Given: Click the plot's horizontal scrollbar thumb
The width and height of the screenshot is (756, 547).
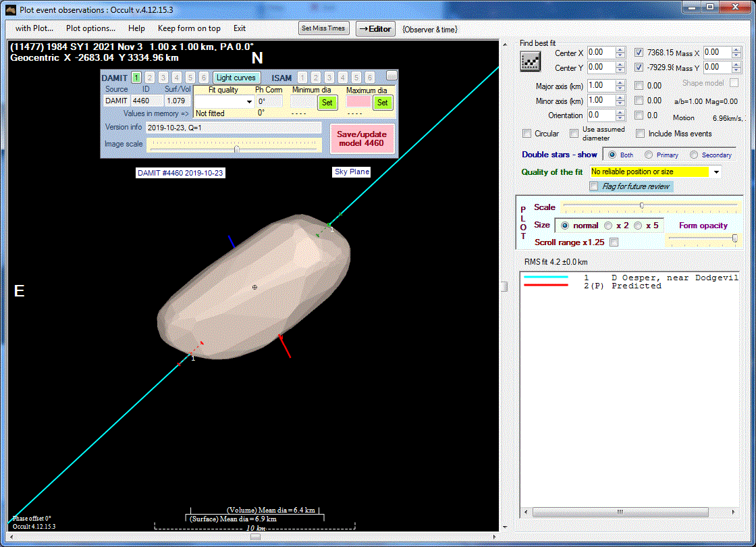Looking at the screenshot, I should 256,537.
